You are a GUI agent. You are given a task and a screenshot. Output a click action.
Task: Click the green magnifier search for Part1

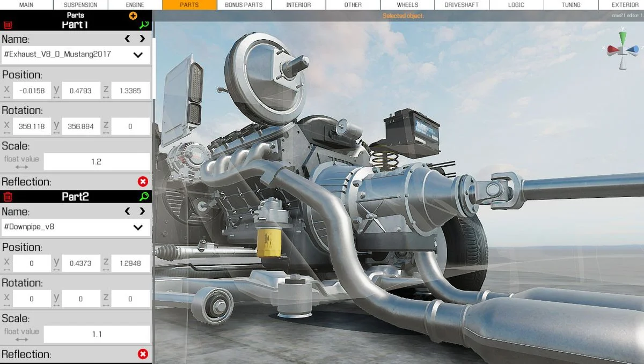tap(144, 25)
